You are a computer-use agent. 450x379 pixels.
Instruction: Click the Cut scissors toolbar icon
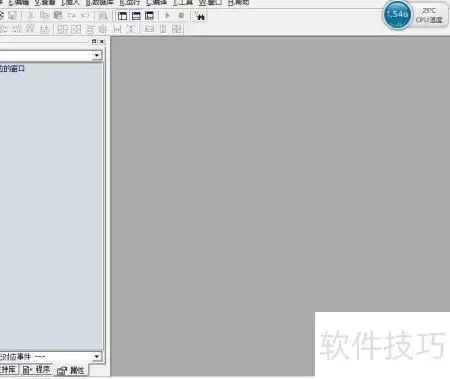(x=31, y=15)
